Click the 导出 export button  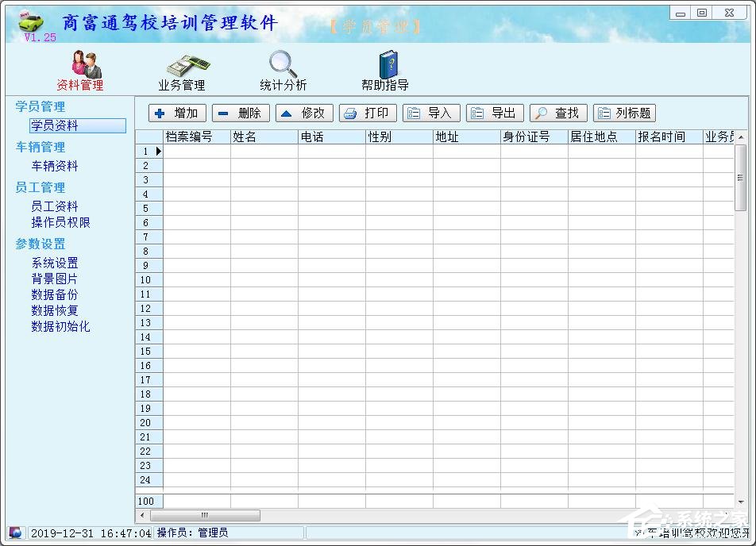click(x=496, y=113)
